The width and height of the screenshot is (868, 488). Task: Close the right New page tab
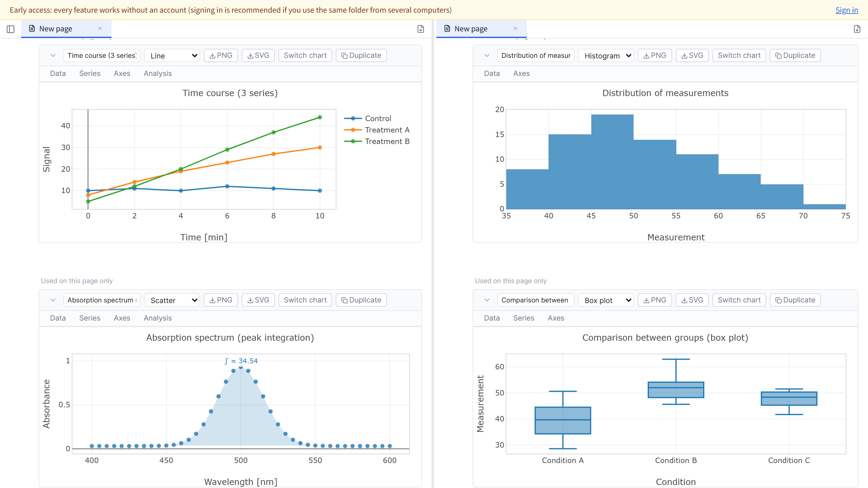point(515,29)
